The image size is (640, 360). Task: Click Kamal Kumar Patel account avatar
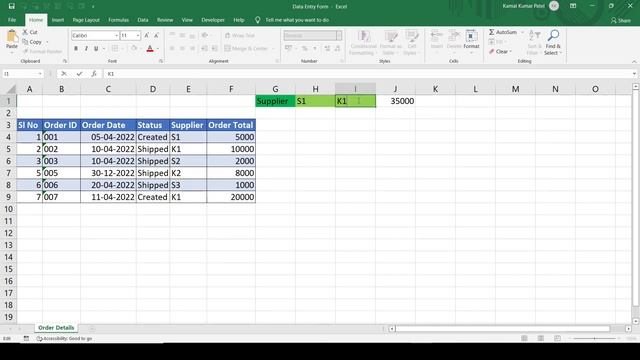554,6
